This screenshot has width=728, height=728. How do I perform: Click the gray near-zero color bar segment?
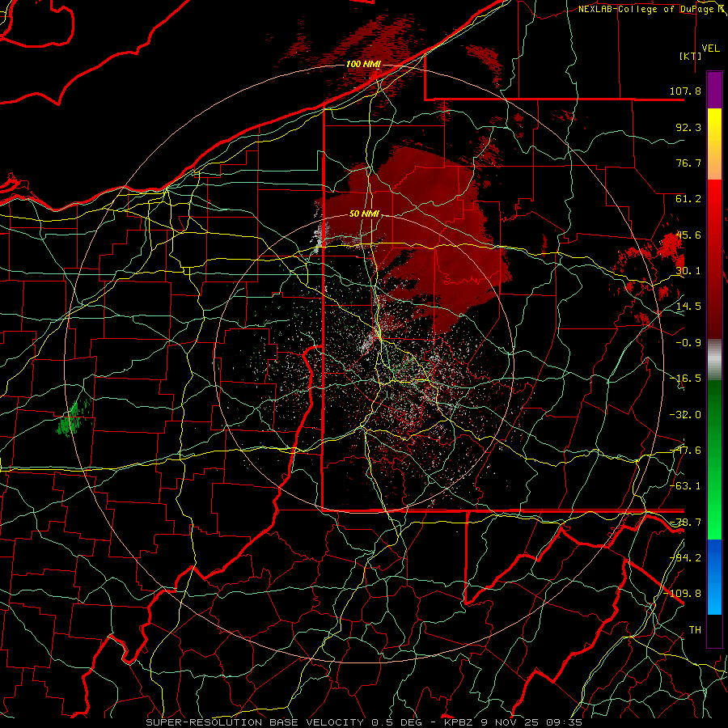[x=714, y=359]
